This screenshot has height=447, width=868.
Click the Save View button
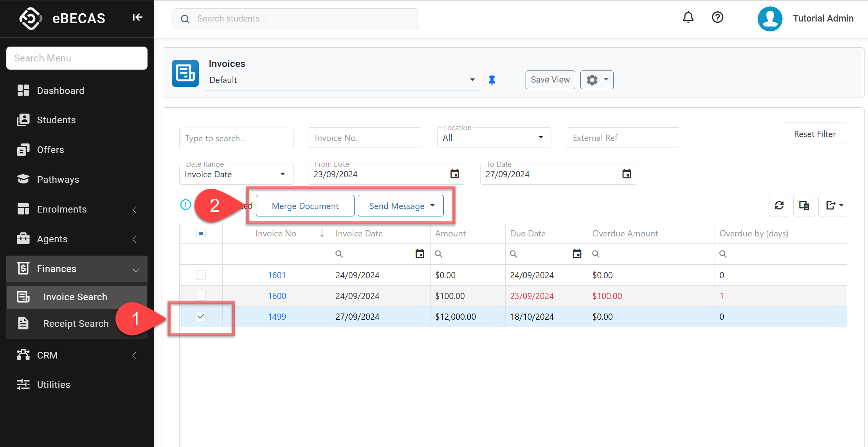click(550, 80)
